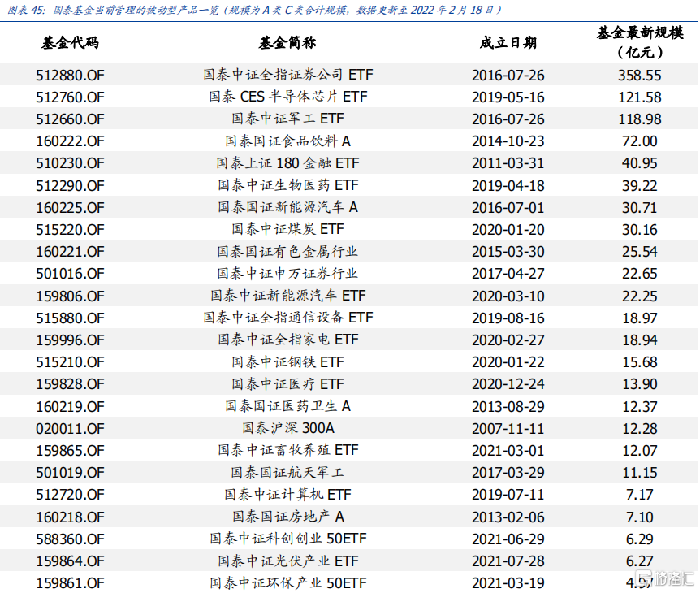Select 国泰中证全指通信设备 ETF

(x=288, y=318)
